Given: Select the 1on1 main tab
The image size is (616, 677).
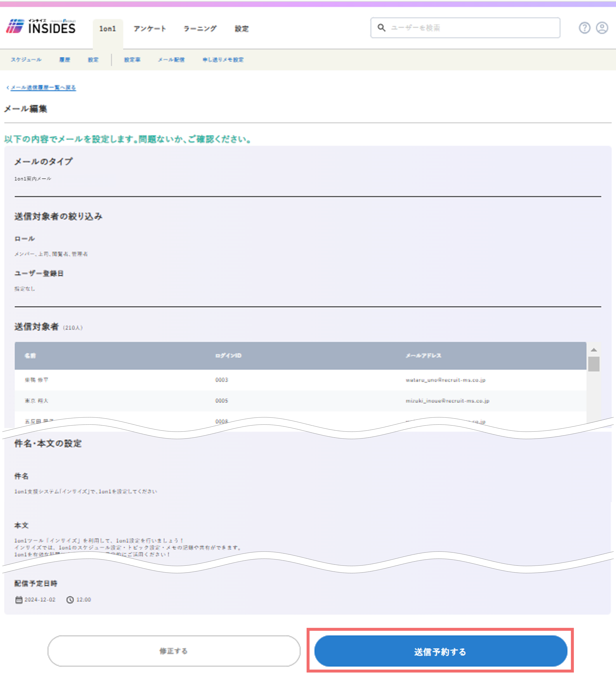Looking at the screenshot, I should [x=108, y=29].
